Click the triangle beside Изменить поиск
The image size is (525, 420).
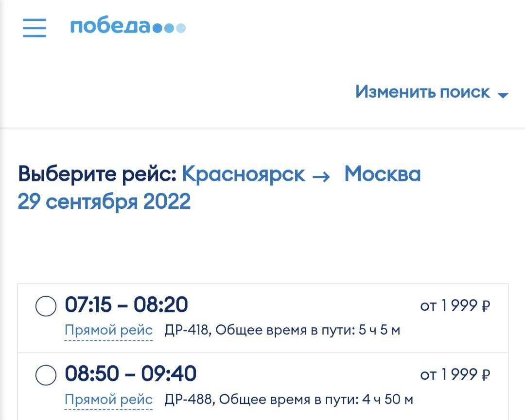click(x=503, y=95)
